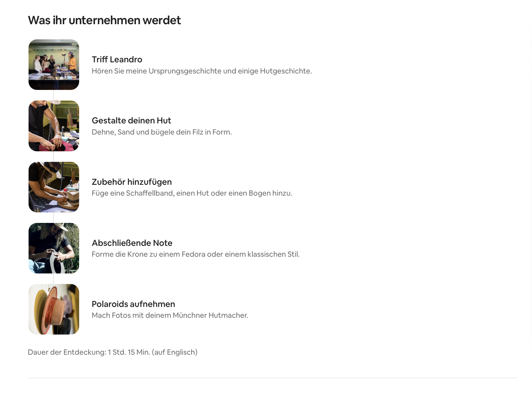Click the Zubehör hinzufügen title
Image resolution: width=532 pixels, height=395 pixels.
click(132, 182)
